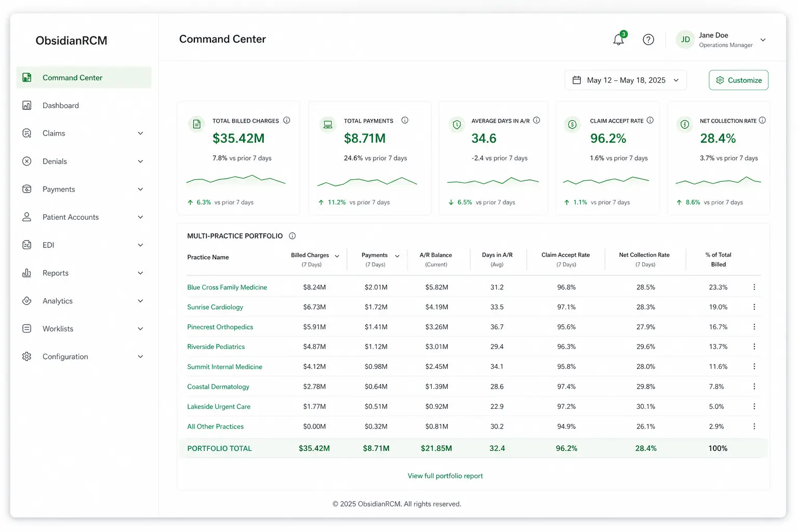Open row menu for Pinecrest Orthopedics
Image resolution: width=798 pixels, height=532 pixels.
(x=754, y=327)
